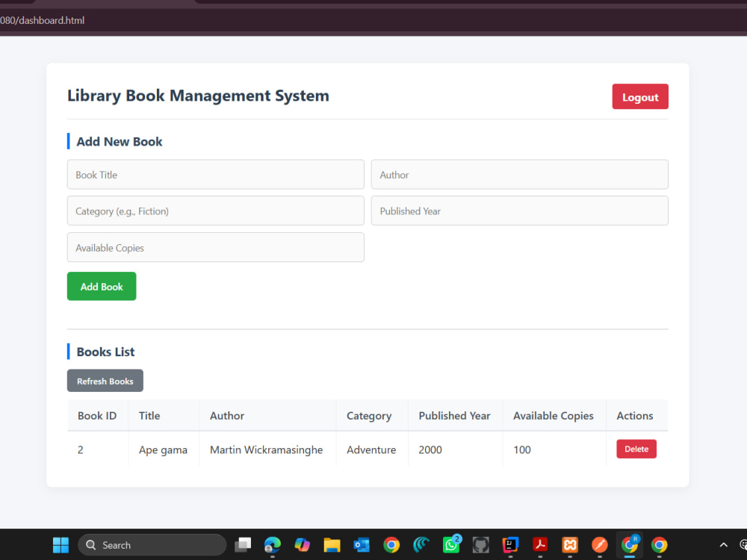Delete the Ape gama book row

point(636,449)
